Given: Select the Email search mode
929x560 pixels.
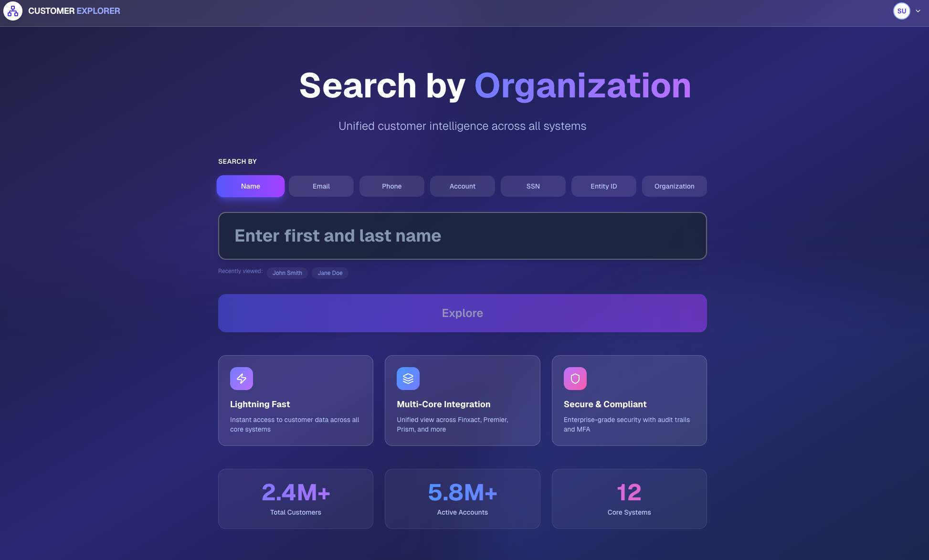Looking at the screenshot, I should [321, 186].
